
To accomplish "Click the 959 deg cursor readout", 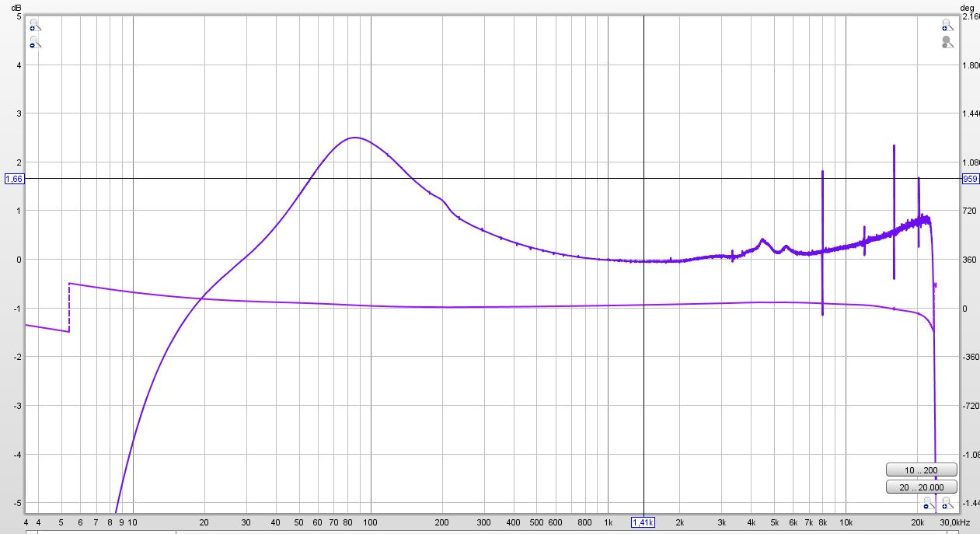I will click(970, 179).
